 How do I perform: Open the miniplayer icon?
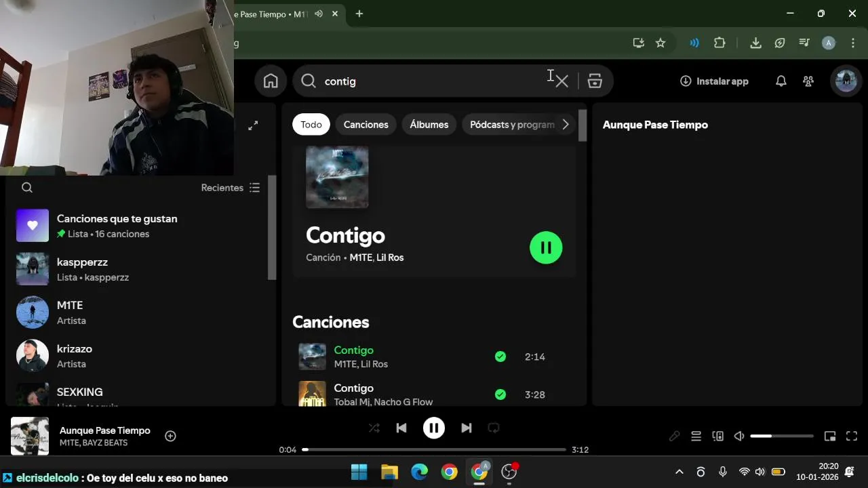click(x=830, y=436)
